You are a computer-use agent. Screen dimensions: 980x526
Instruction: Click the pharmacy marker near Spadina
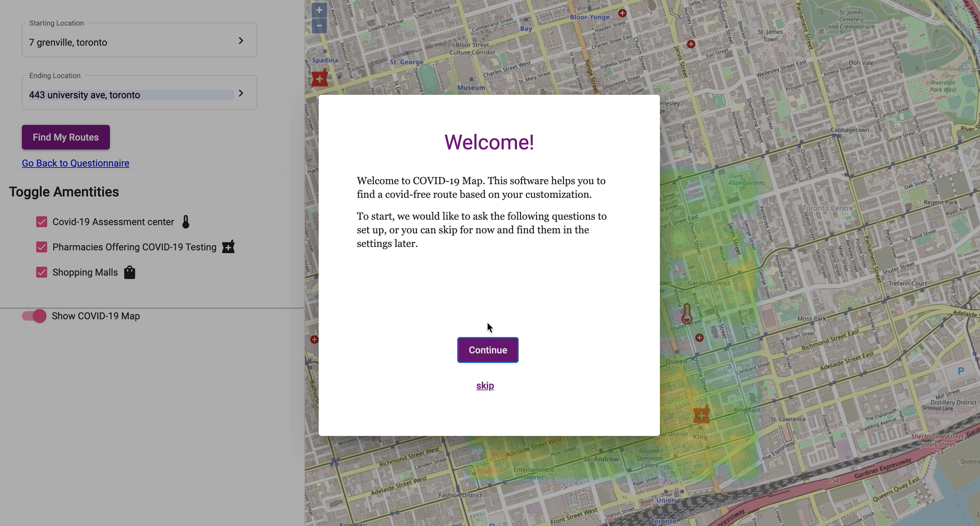point(320,78)
